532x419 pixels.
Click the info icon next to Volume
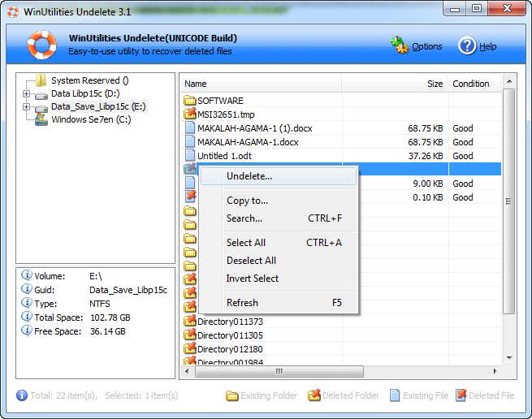pyautogui.click(x=27, y=274)
